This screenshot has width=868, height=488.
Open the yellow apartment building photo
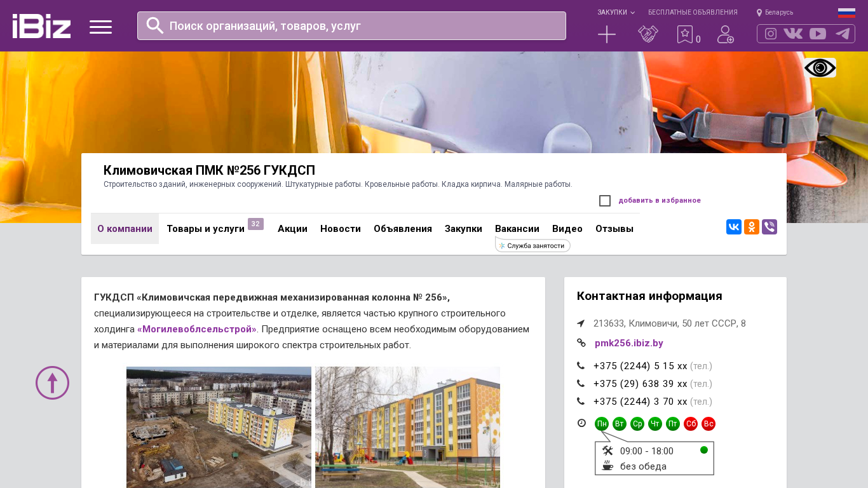(407, 427)
